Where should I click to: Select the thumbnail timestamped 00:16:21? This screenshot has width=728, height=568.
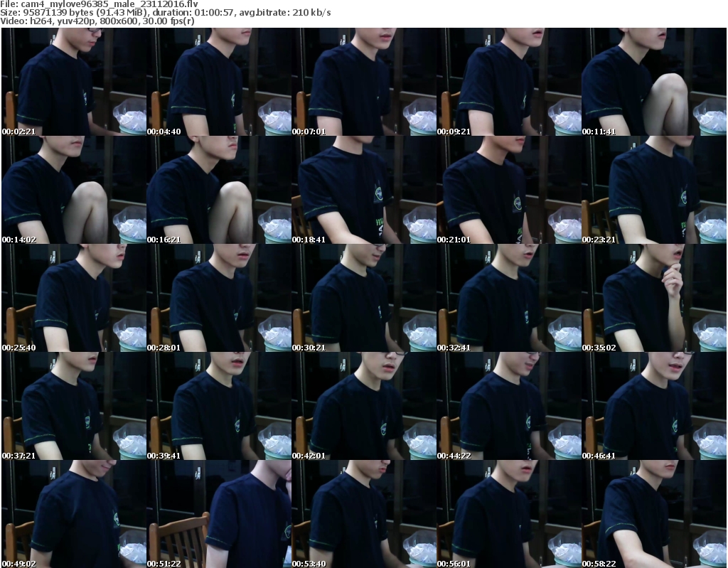tap(219, 190)
